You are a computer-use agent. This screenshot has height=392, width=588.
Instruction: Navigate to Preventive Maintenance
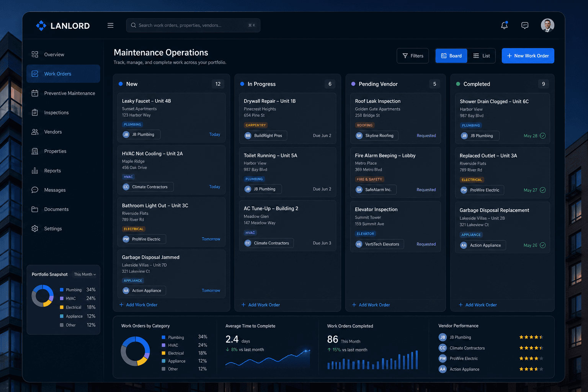(x=63, y=93)
